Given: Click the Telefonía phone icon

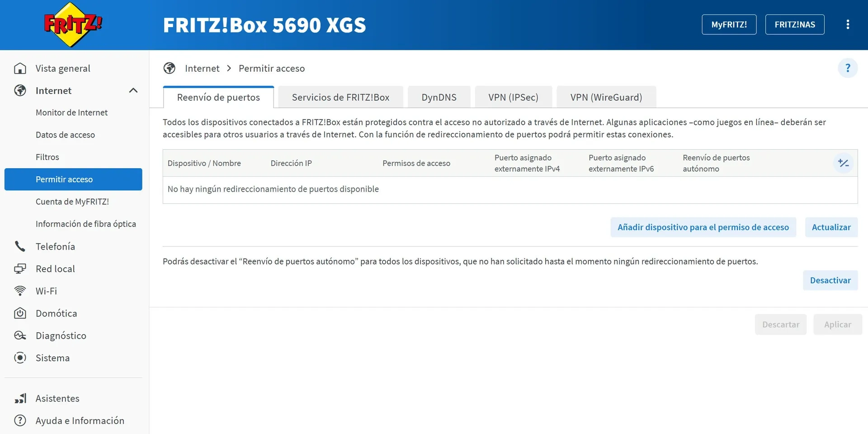Looking at the screenshot, I should point(20,246).
